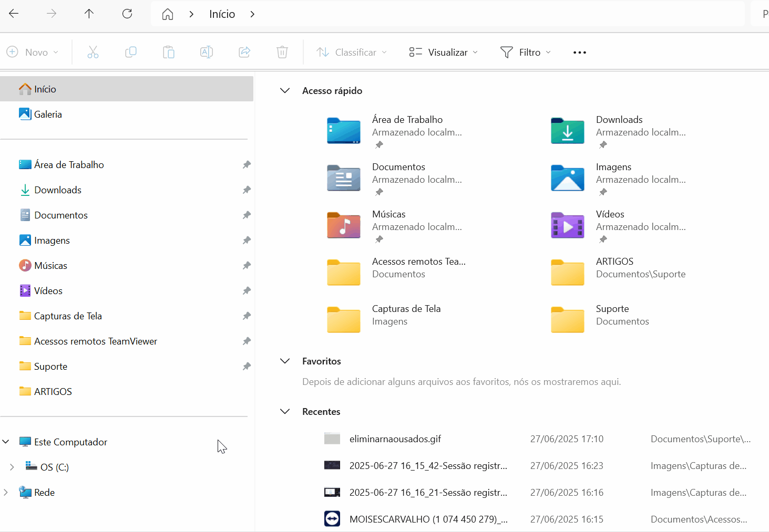
Task: Click the Delete trash icon
Action: tap(282, 52)
